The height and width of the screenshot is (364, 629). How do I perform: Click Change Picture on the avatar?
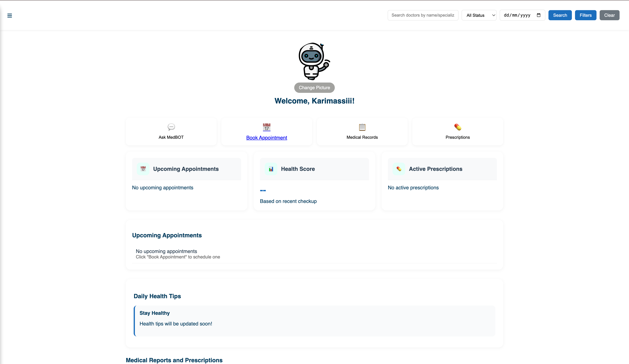314,87
